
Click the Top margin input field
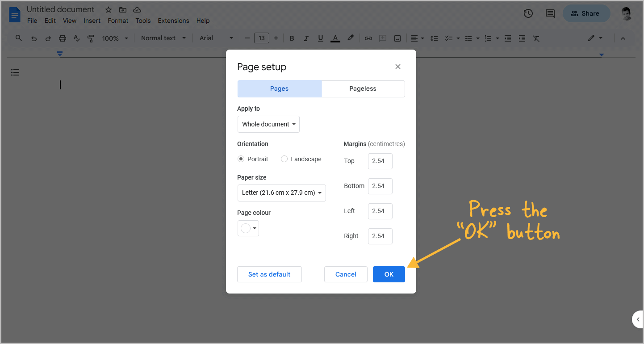[x=380, y=161]
